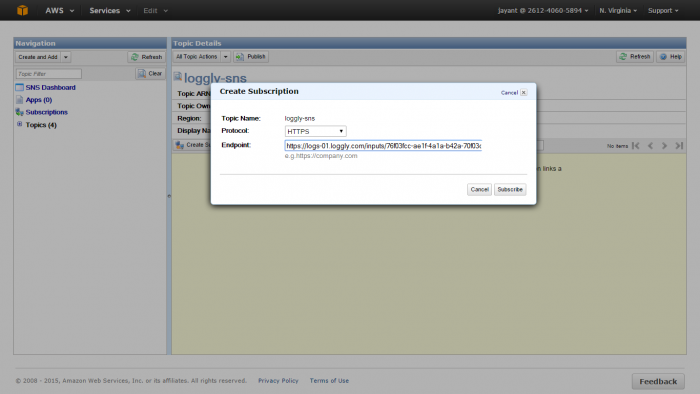The height and width of the screenshot is (394, 700).
Task: Open Apps (0) in navigation
Action: pos(39,100)
